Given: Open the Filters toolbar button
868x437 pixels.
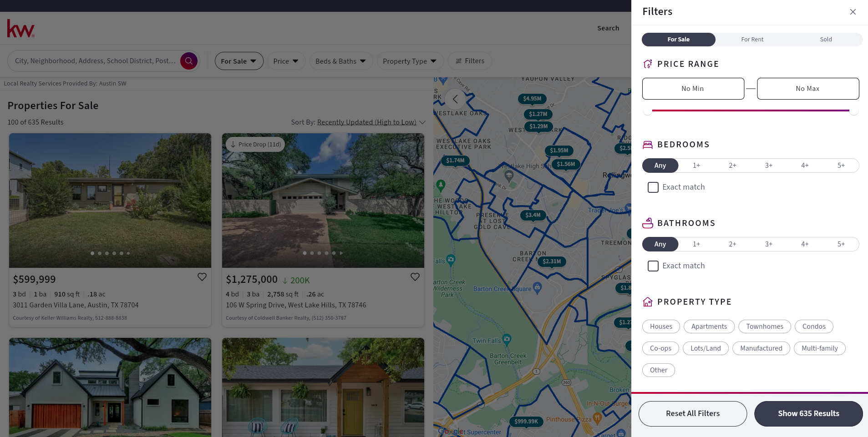Looking at the screenshot, I should coord(470,61).
